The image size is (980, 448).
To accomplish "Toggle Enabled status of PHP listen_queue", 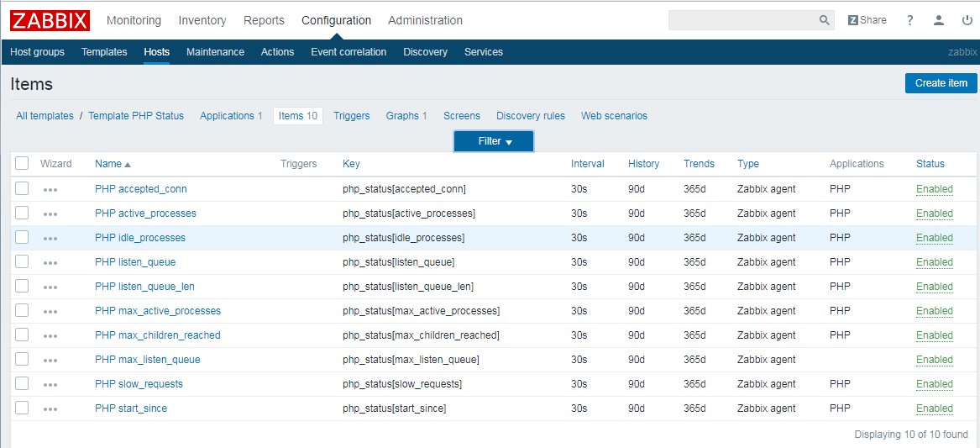I will [934, 262].
